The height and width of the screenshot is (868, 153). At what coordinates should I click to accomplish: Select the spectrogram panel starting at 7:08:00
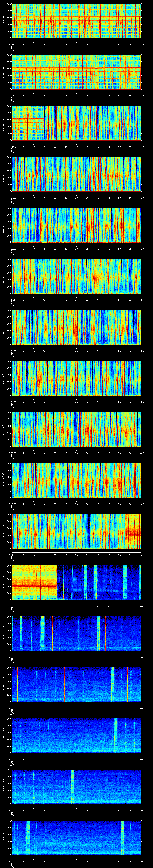pos(77,378)
